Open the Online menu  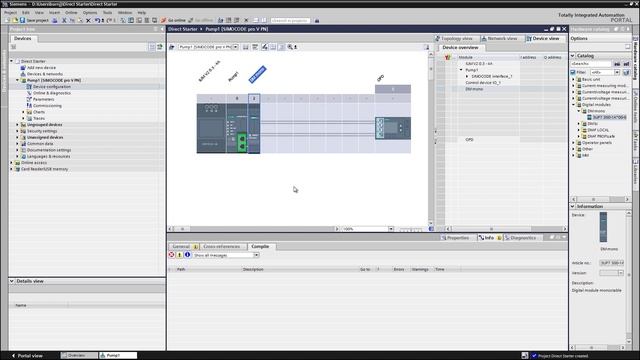71,13
